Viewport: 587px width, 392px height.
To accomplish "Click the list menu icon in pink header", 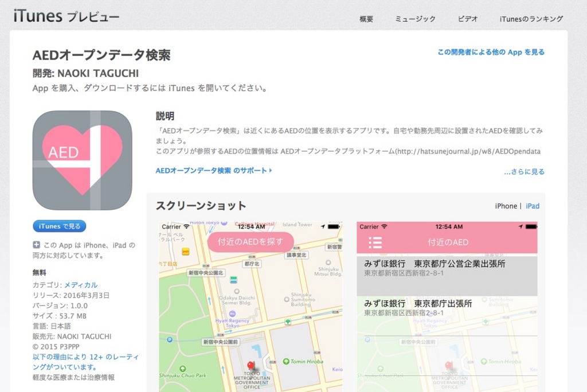I will (x=375, y=242).
